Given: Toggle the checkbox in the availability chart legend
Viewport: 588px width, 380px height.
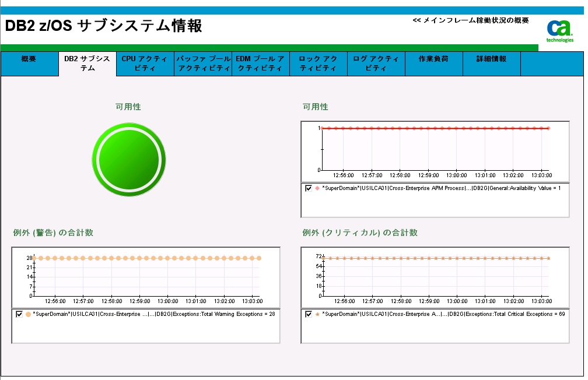Looking at the screenshot, I should (x=308, y=189).
